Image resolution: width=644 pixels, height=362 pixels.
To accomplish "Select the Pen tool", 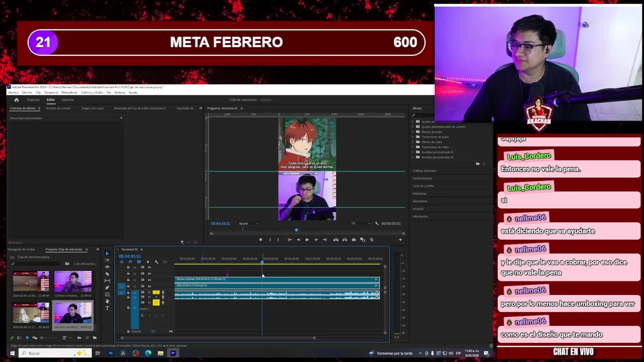I will coord(107,288).
